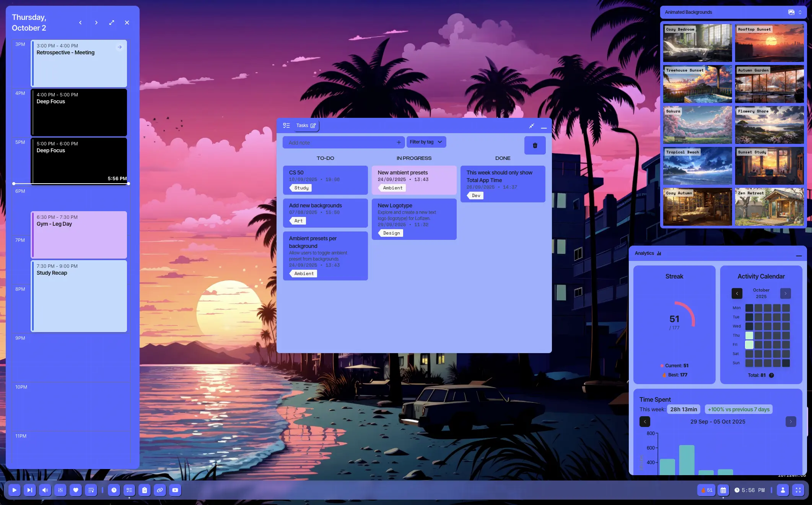Open the YouTube video player icon
The image size is (812, 505).
click(x=175, y=490)
